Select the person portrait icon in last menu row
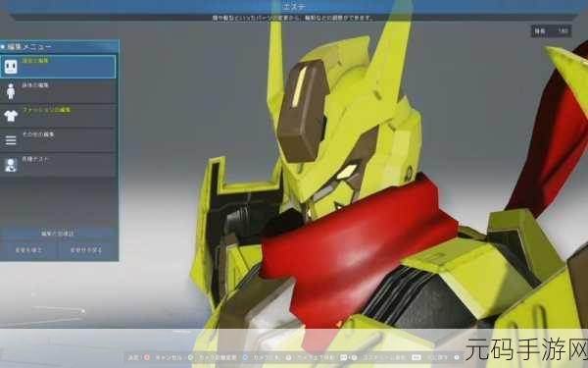The image size is (588, 368). point(11,165)
